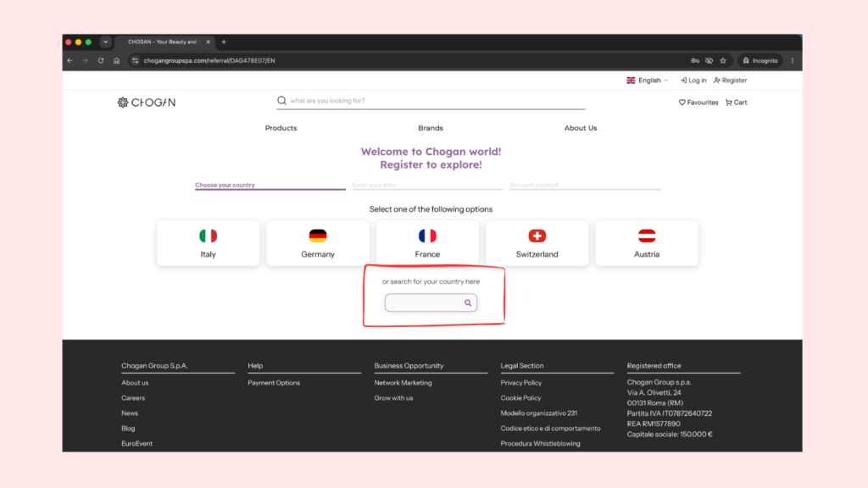Click the country search magnifier icon
Image resolution: width=868 pixels, height=488 pixels.
[x=468, y=302]
